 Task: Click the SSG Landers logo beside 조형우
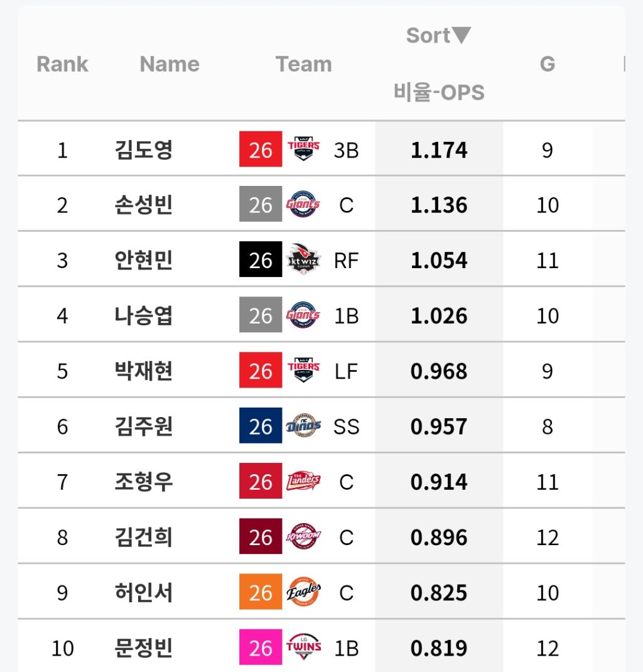303,481
